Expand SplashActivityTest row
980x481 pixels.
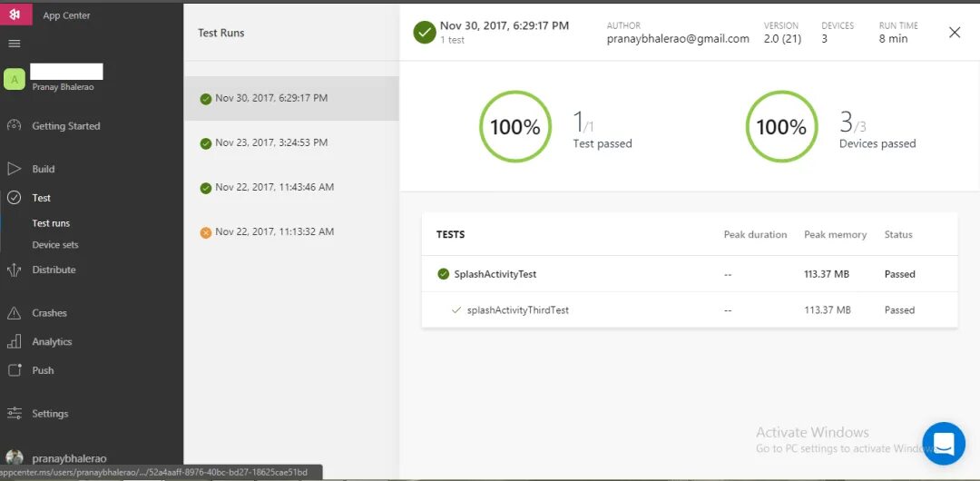click(690, 274)
